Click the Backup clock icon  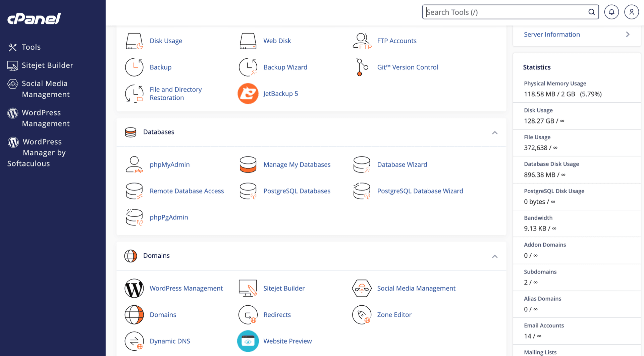coord(134,67)
